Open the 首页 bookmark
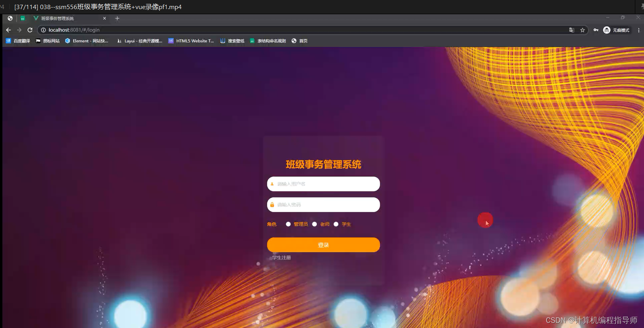This screenshot has height=328, width=644. (x=300, y=41)
